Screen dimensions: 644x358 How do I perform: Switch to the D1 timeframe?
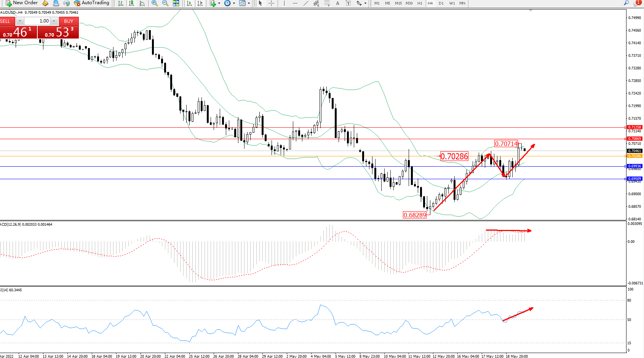441,3
